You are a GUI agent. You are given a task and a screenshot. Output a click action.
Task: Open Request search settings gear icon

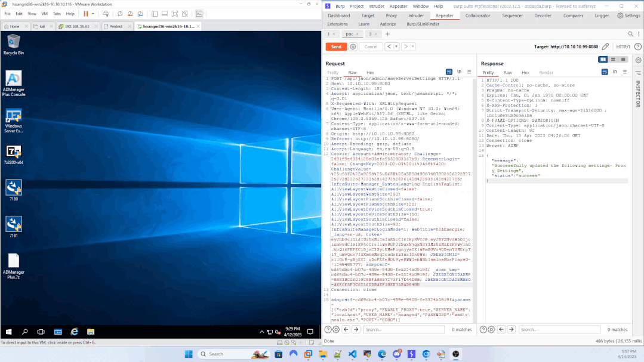(x=336, y=329)
